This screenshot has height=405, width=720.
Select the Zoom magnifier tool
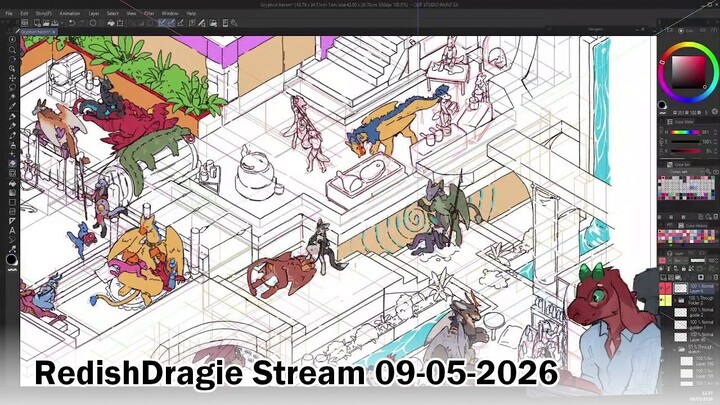point(12,50)
